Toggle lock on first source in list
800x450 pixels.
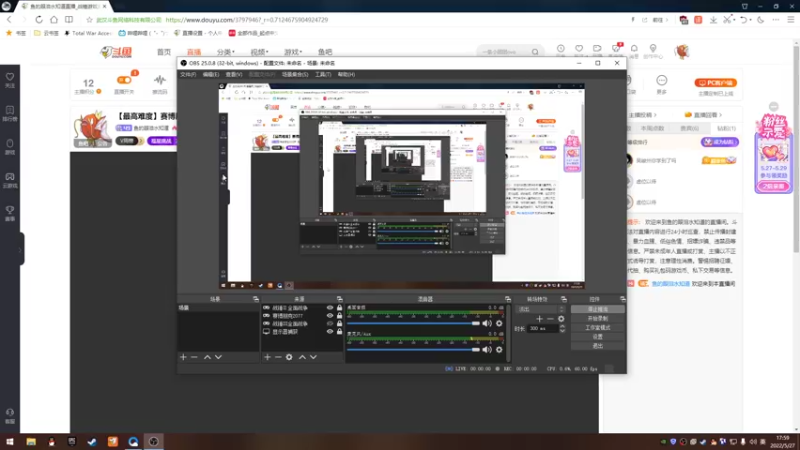[339, 308]
